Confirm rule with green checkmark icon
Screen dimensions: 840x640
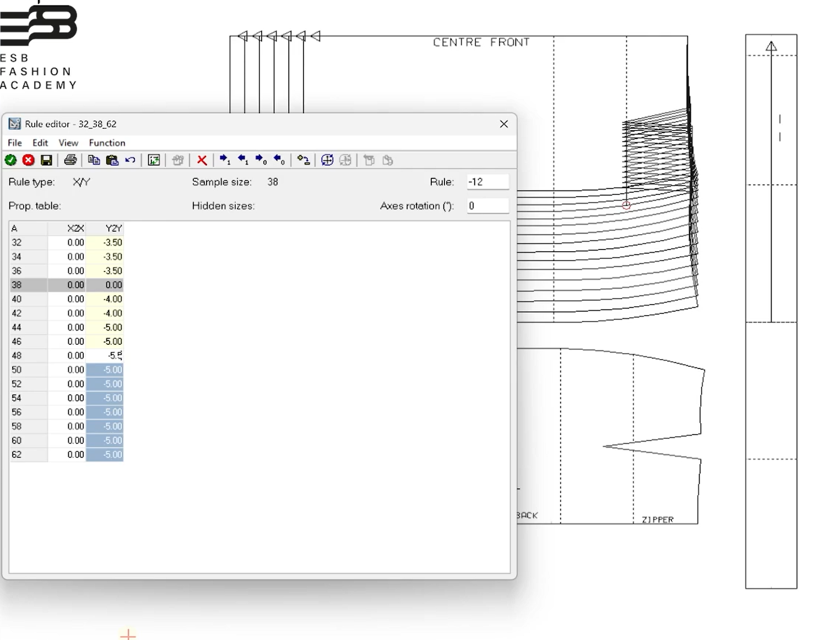point(10,160)
